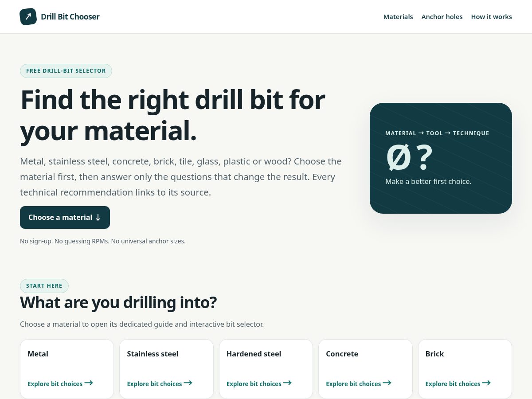Click the START HERE badge
This screenshot has width=532, height=399.
pyautogui.click(x=44, y=286)
